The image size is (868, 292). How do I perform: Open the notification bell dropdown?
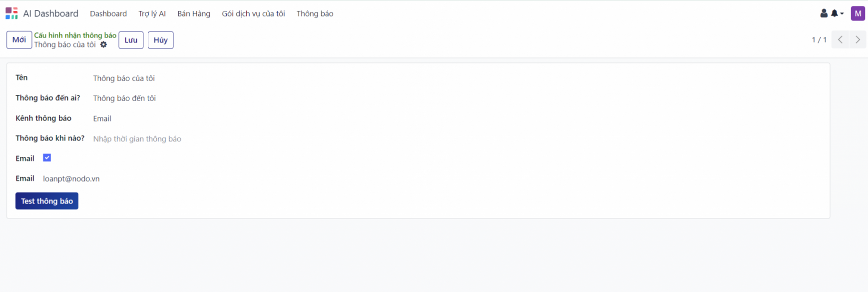point(837,13)
